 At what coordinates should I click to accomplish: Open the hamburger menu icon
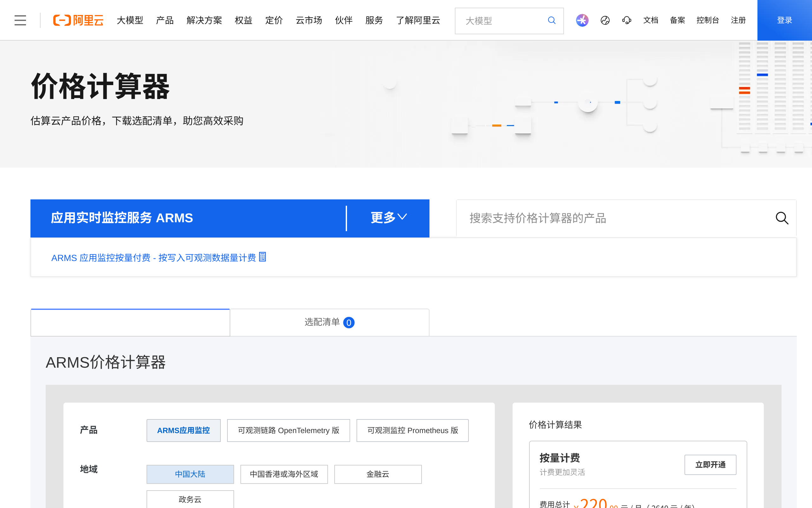click(20, 20)
